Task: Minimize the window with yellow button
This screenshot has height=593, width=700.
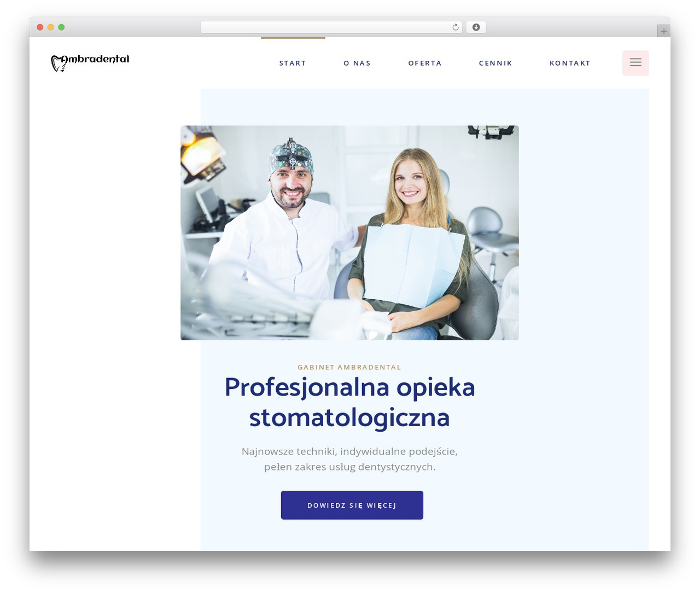Action: (50, 27)
